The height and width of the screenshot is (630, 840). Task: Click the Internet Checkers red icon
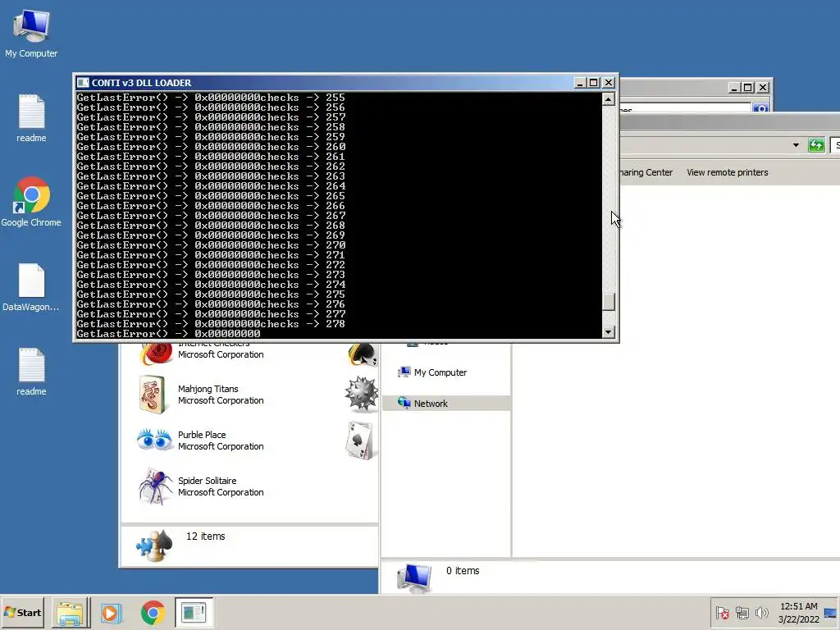point(156,353)
